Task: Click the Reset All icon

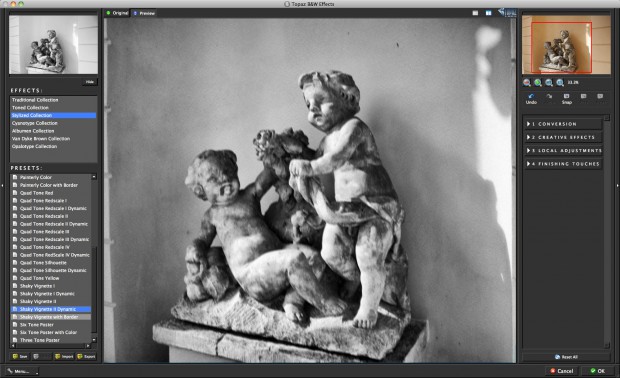Action: 558,357
